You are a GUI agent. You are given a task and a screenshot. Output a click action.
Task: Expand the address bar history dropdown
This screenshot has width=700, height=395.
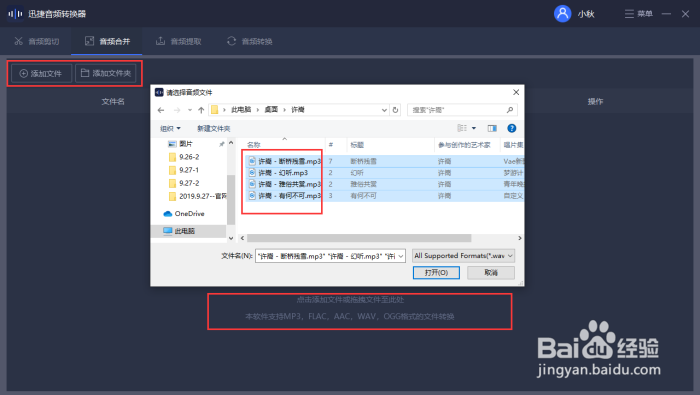click(x=384, y=110)
